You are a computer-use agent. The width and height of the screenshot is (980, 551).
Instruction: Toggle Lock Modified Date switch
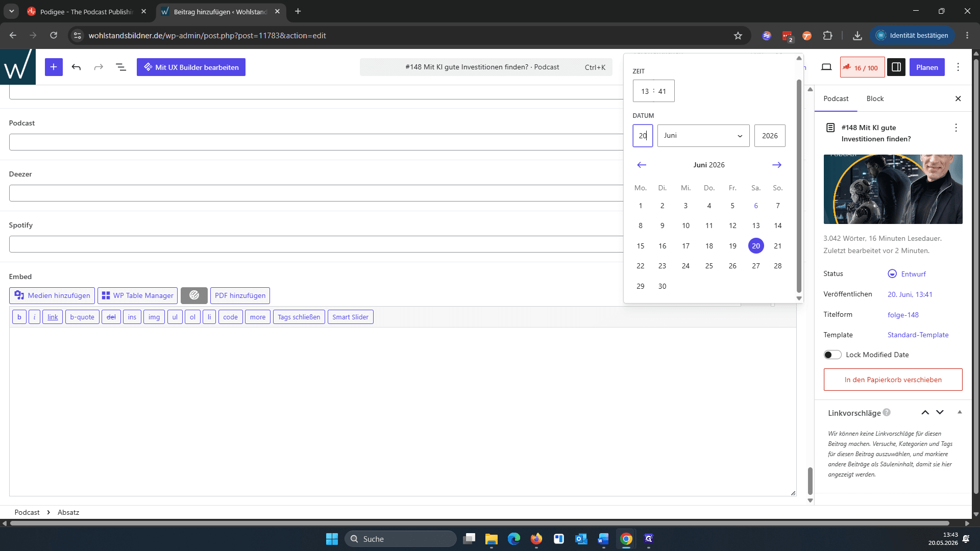832,355
